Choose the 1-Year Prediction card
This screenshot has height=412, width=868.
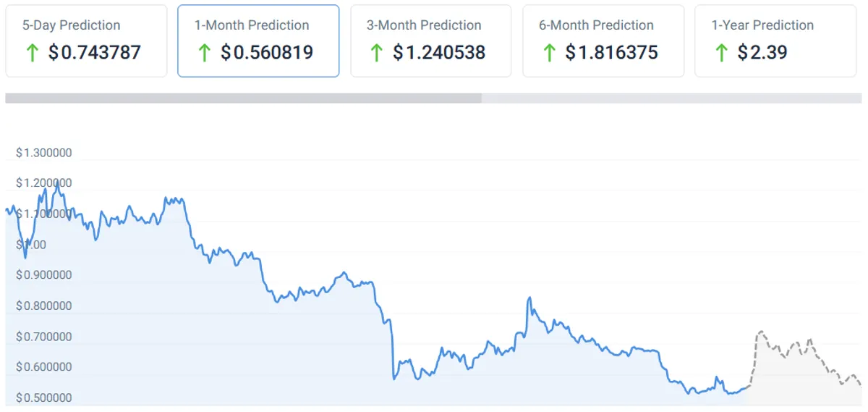[x=775, y=41]
